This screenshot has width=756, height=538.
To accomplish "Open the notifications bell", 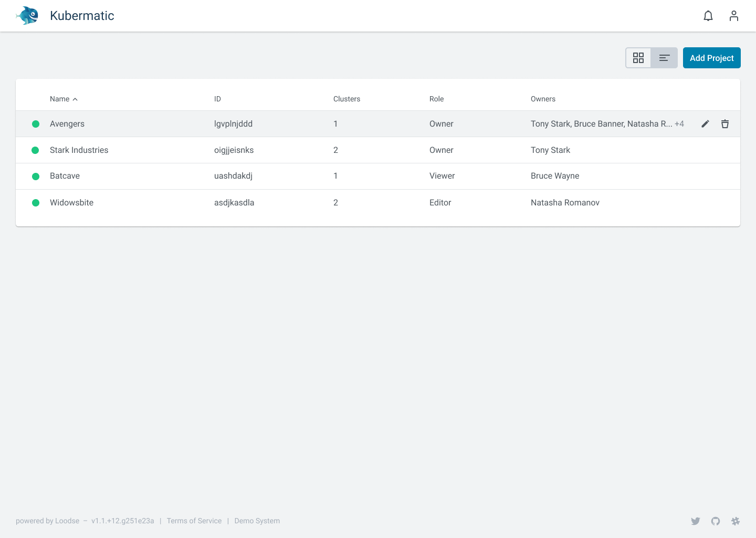I will point(708,16).
